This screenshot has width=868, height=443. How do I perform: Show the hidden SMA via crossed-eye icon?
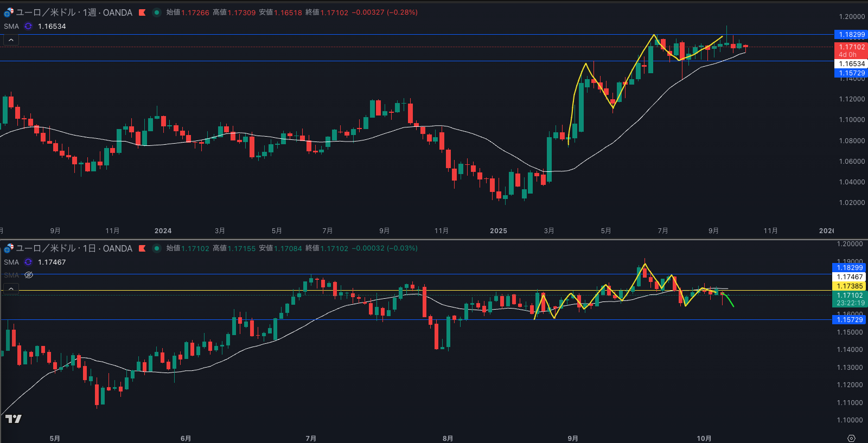29,275
